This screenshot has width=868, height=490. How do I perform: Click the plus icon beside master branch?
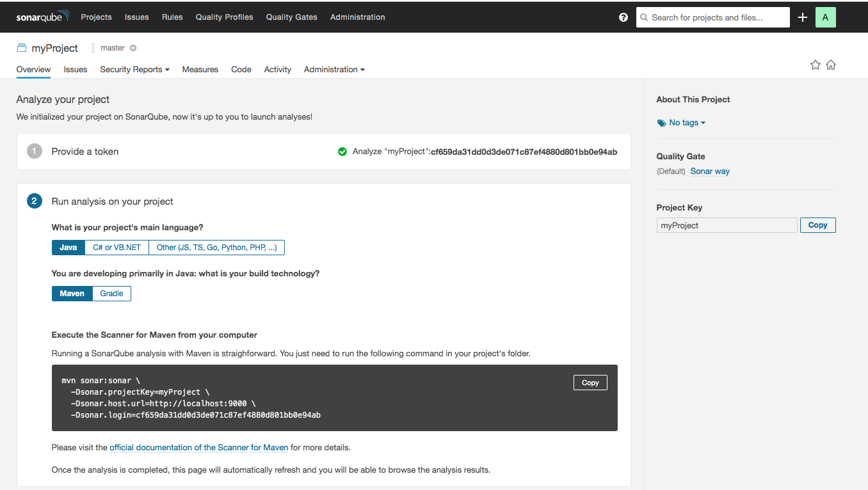coord(133,48)
